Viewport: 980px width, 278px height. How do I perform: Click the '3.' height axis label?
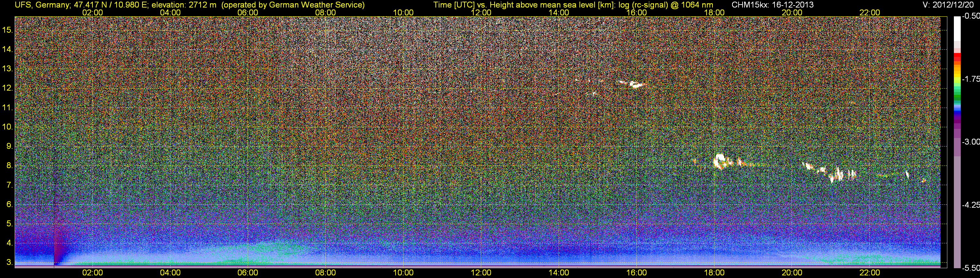[9, 263]
